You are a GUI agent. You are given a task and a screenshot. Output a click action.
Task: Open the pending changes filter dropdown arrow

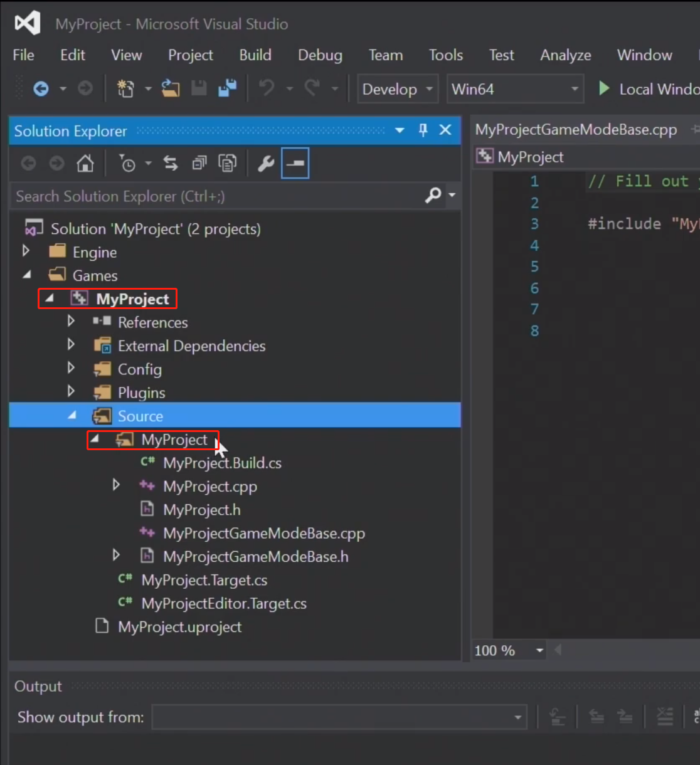(148, 164)
